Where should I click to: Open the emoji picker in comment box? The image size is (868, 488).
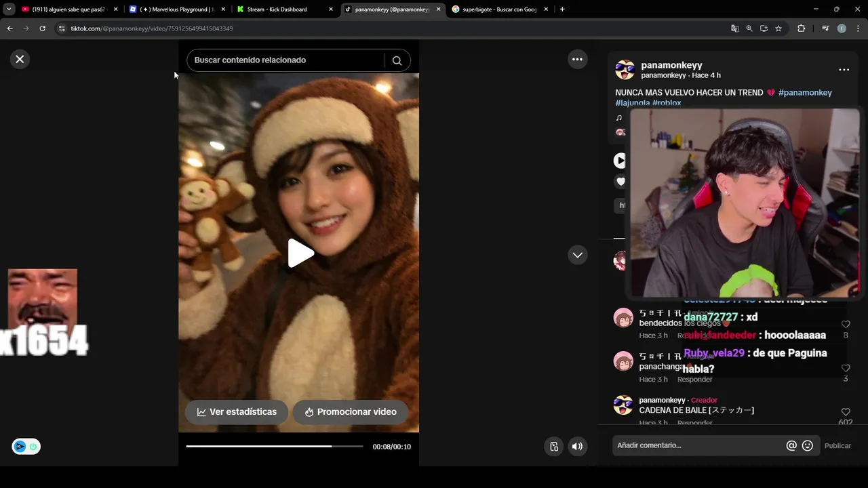point(808,445)
